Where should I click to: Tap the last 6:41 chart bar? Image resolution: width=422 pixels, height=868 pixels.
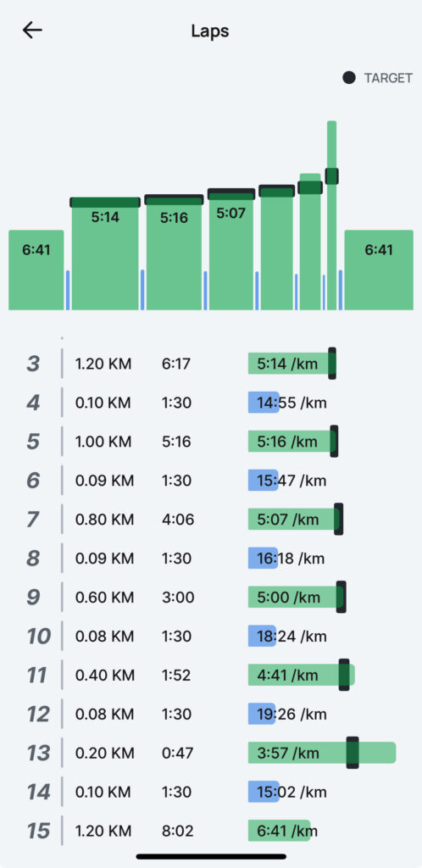point(379,270)
